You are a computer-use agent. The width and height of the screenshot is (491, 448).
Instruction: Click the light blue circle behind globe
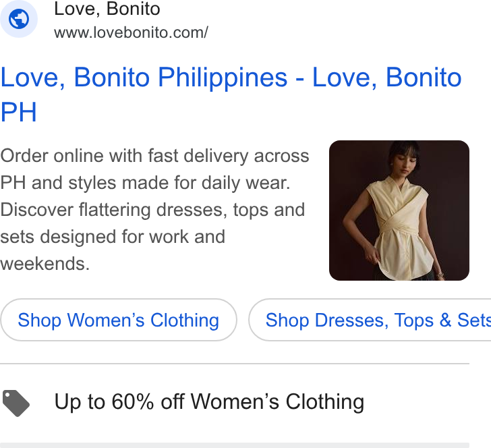(19, 19)
